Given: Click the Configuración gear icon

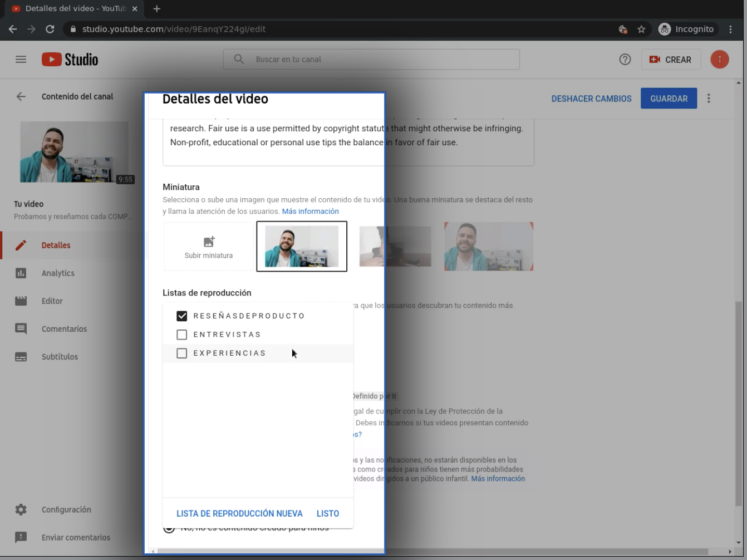Looking at the screenshot, I should click(21, 509).
